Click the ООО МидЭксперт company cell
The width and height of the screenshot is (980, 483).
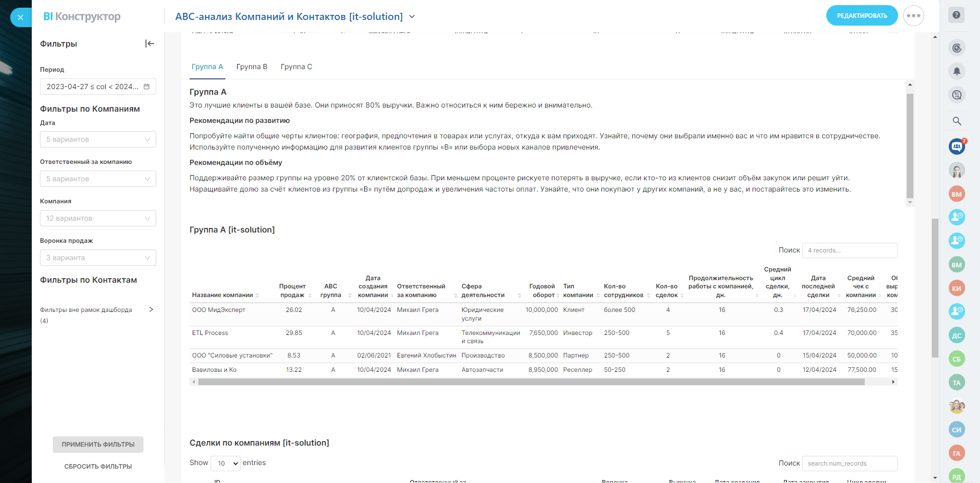click(219, 310)
